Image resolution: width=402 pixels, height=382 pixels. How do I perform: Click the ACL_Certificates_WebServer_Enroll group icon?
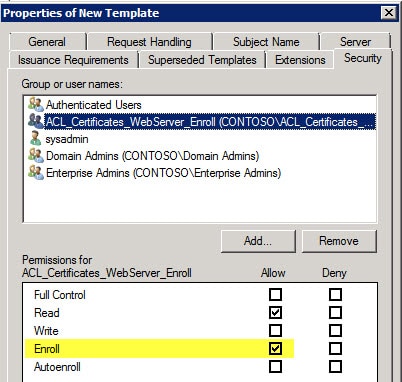pos(36,122)
